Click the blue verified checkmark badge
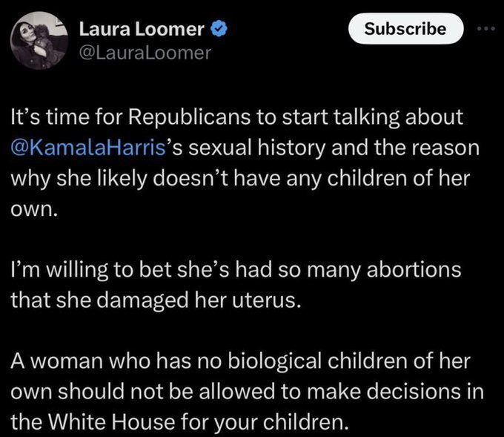Viewport: 504px width, 437px height. coord(220,30)
